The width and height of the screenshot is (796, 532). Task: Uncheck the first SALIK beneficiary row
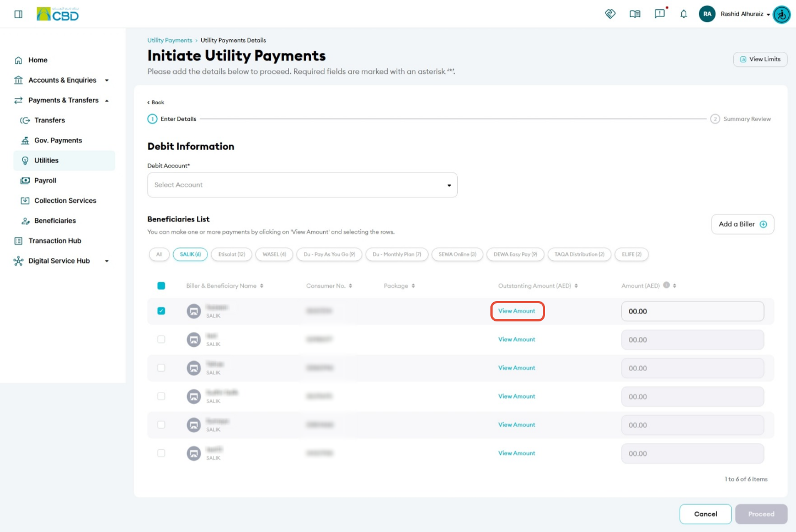[161, 311]
